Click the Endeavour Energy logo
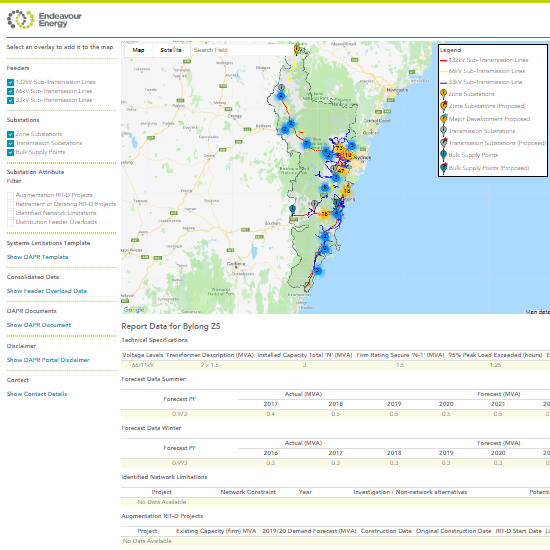 tap(44, 19)
